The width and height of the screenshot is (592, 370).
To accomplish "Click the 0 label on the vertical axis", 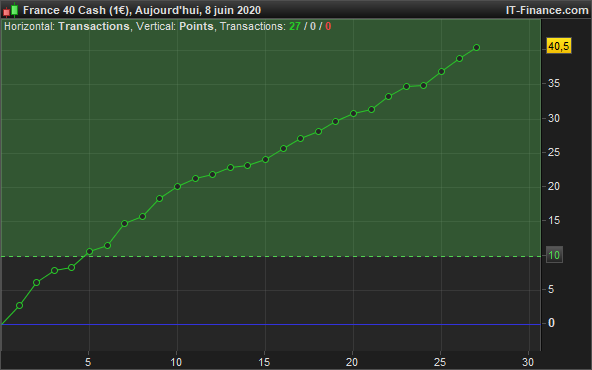I will pos(551,323).
